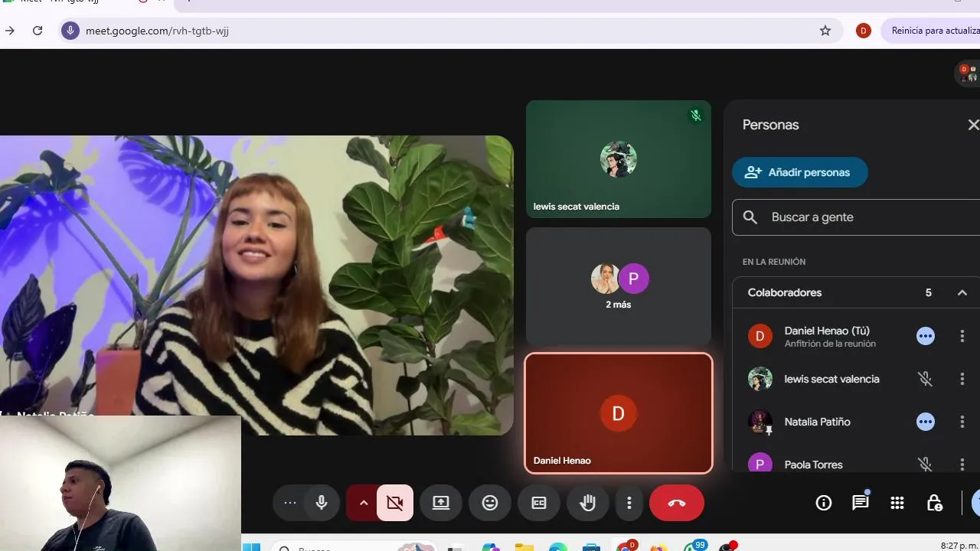Open Google Chrome icon in taskbar
Screen dimensions: 980x551
click(626, 546)
